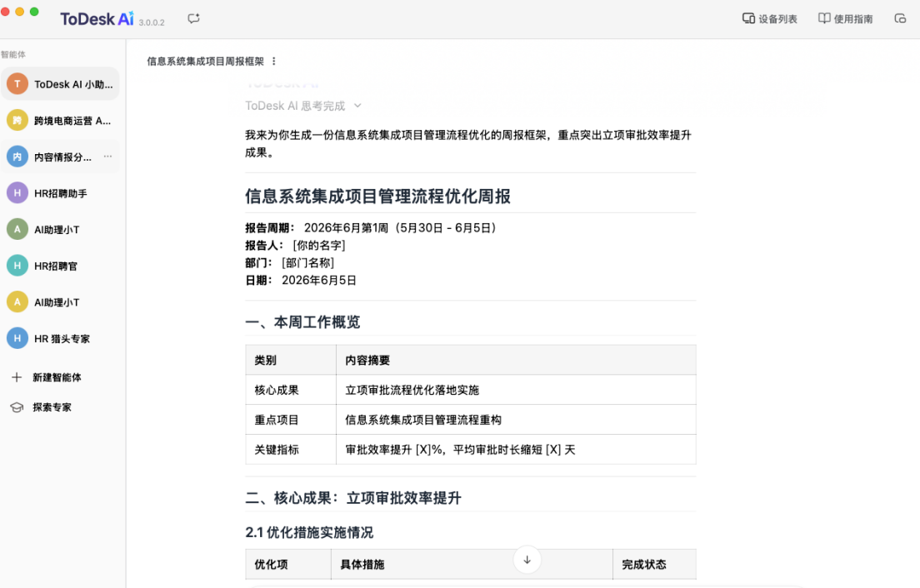
Task: Click the [部门名称] placeholder text
Action: 307,263
